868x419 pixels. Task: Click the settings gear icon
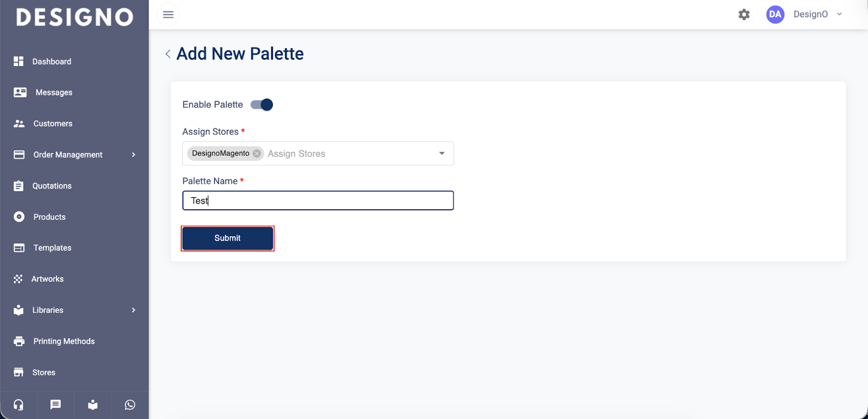pyautogui.click(x=744, y=15)
